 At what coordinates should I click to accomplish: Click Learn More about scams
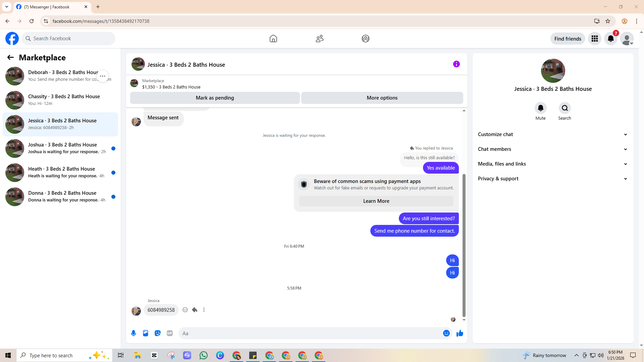click(376, 201)
